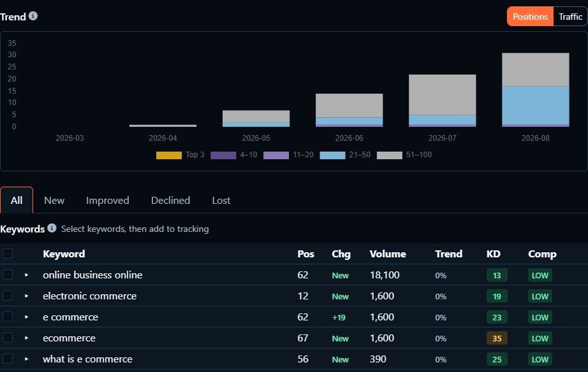Check the 'online business online' row checkbox

[x=8, y=275]
